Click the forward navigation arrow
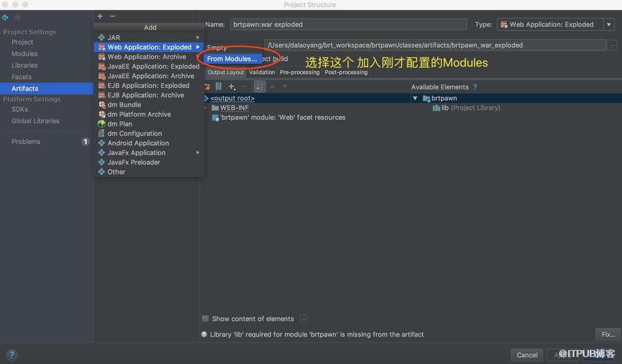This screenshot has width=622, height=364. (x=17, y=17)
